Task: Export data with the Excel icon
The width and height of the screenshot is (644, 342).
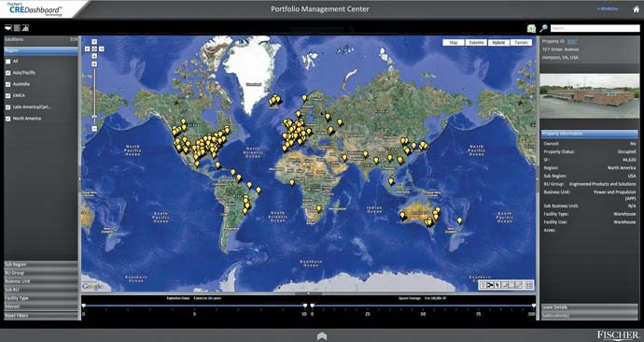Action: pyautogui.click(x=531, y=28)
